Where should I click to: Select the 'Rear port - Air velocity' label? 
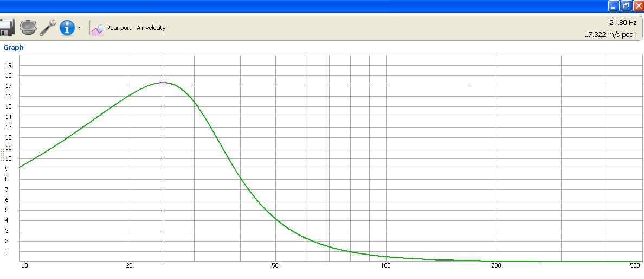tap(136, 28)
